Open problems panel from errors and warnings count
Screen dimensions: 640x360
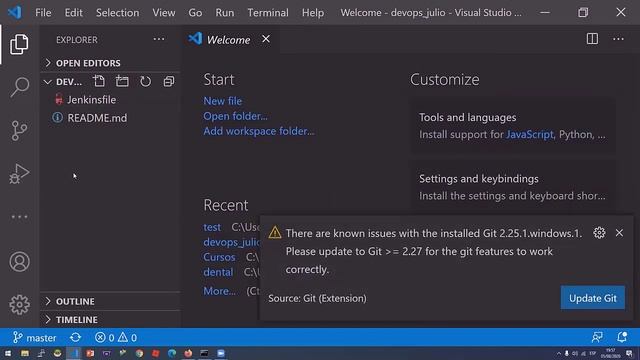pyautogui.click(x=116, y=338)
